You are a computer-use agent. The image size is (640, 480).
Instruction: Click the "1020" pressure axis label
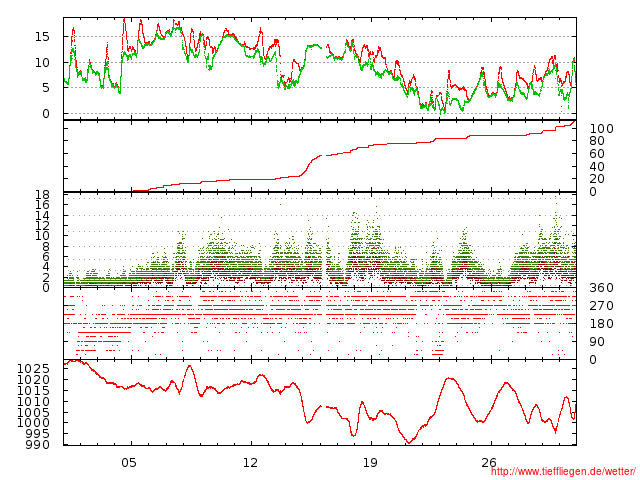coord(33,380)
